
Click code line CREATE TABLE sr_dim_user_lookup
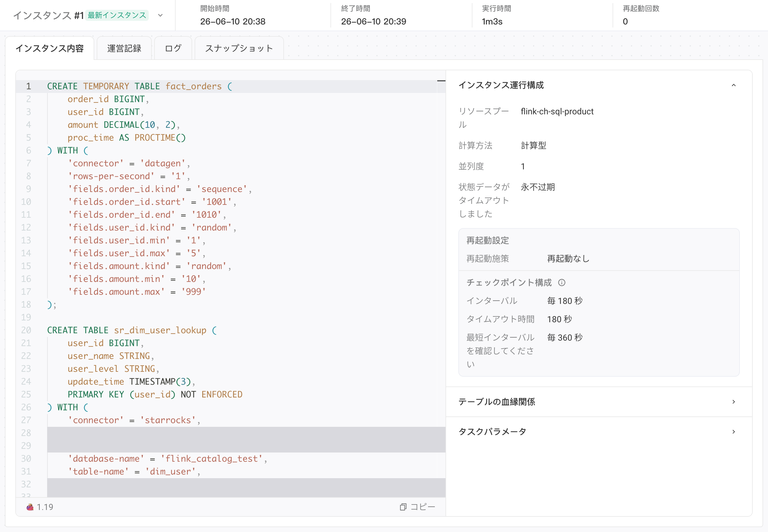pyautogui.click(x=132, y=330)
